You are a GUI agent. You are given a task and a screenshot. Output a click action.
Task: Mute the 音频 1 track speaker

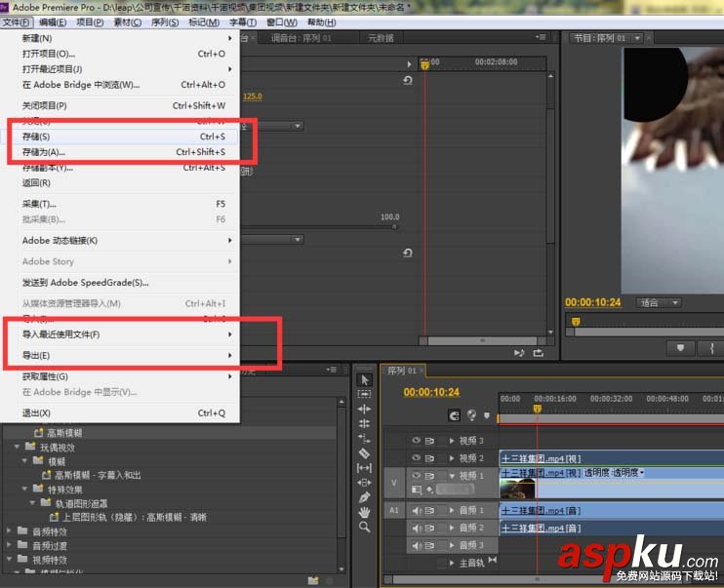[x=417, y=510]
